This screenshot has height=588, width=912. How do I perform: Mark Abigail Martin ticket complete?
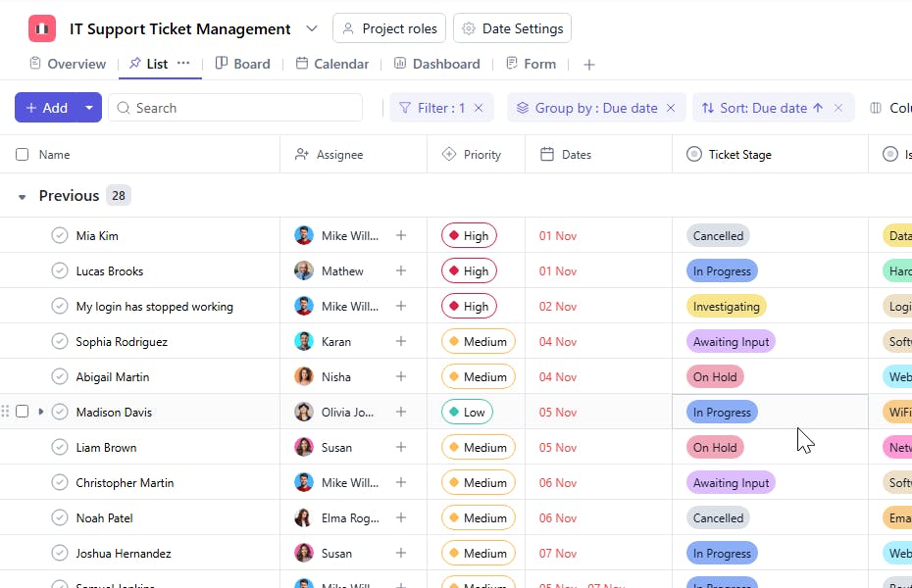pyautogui.click(x=59, y=376)
